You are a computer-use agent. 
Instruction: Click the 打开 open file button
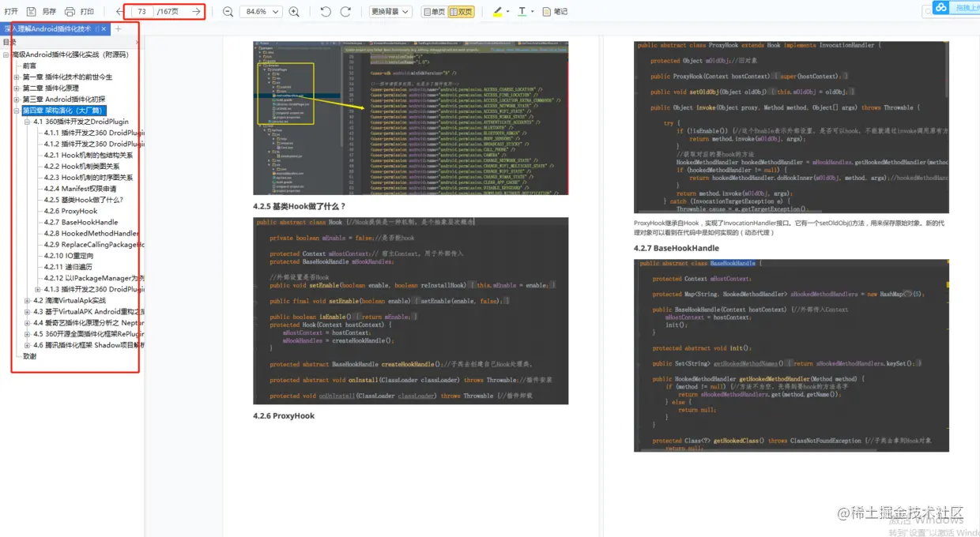point(11,12)
